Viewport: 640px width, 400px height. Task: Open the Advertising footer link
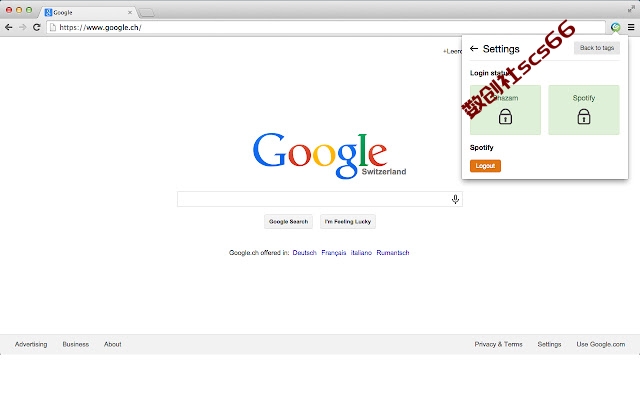click(x=31, y=344)
